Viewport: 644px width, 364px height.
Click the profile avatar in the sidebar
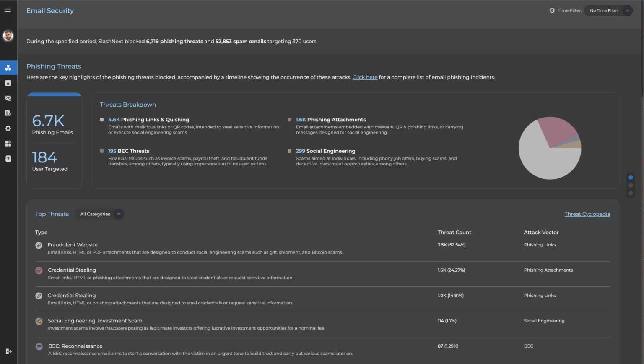pos(8,36)
